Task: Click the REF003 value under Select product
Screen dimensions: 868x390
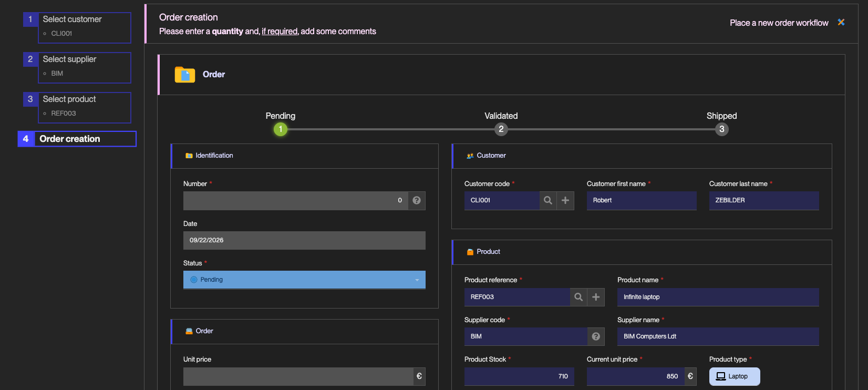Action: 64,113
